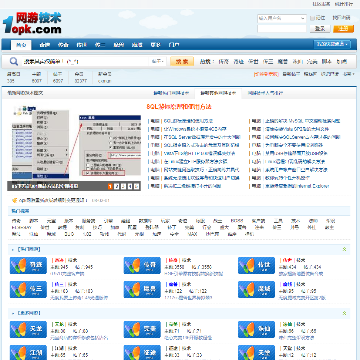Image resolution: width=360 pixels, height=360 pixels.
Task: Show slide 2 in the slideshow
Action: point(116,186)
